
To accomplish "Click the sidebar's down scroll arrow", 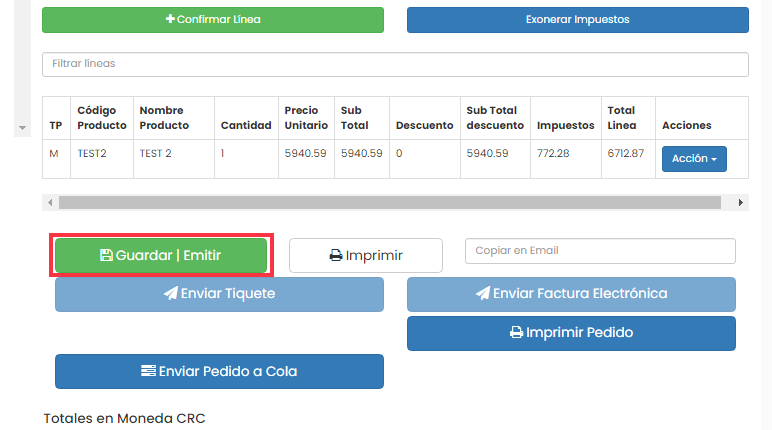I will click(22, 128).
